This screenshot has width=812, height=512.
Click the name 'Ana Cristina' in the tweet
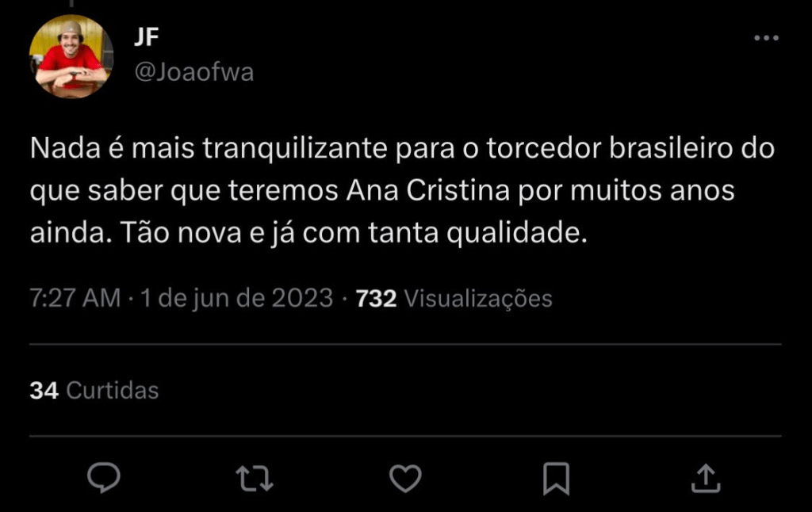click(x=430, y=192)
